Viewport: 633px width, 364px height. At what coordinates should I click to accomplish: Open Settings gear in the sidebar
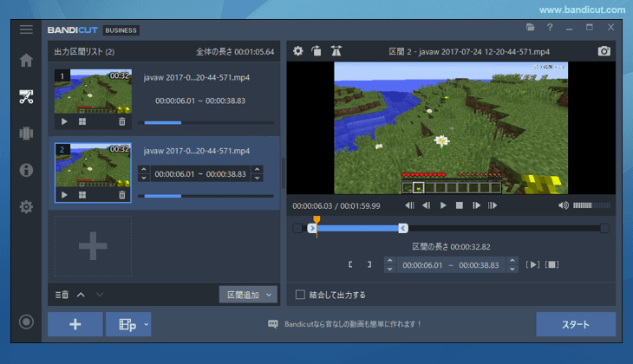click(26, 206)
